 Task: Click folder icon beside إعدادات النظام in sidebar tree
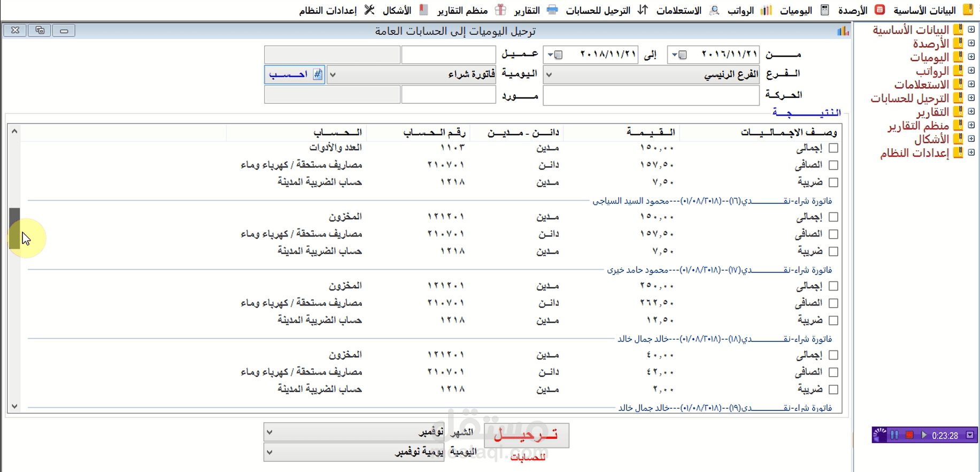958,153
